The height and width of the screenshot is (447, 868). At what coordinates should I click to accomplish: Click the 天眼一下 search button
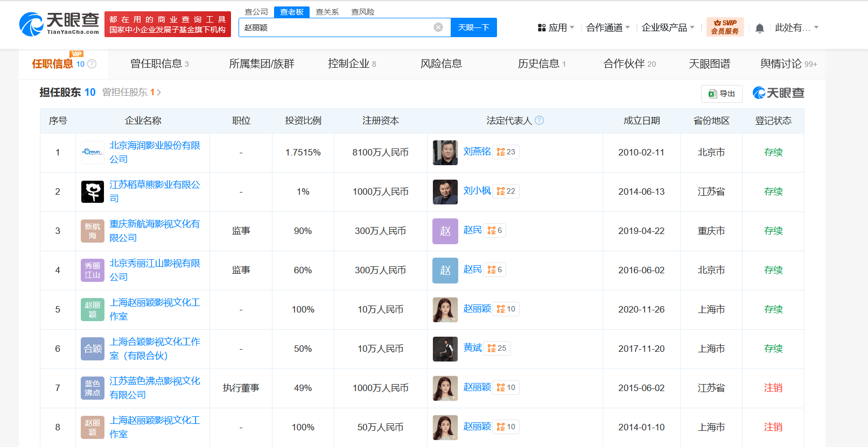tap(473, 27)
